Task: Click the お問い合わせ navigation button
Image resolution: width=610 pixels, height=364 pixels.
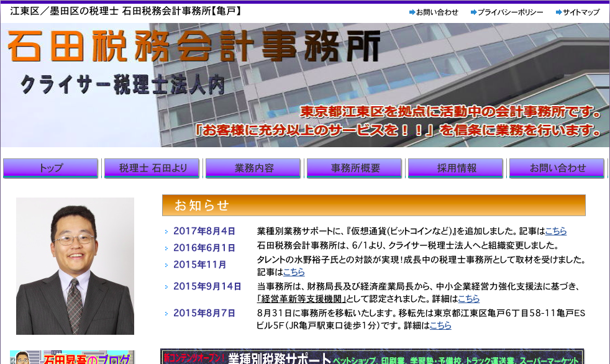Action: [x=557, y=168]
